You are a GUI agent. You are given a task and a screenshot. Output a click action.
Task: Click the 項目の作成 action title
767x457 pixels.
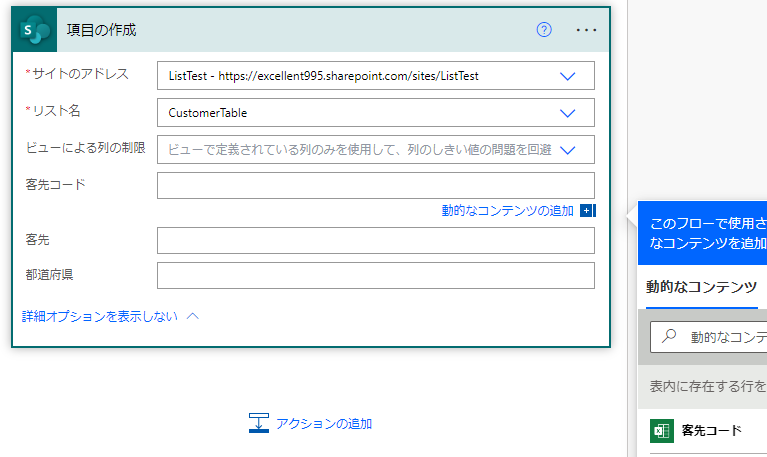click(102, 30)
